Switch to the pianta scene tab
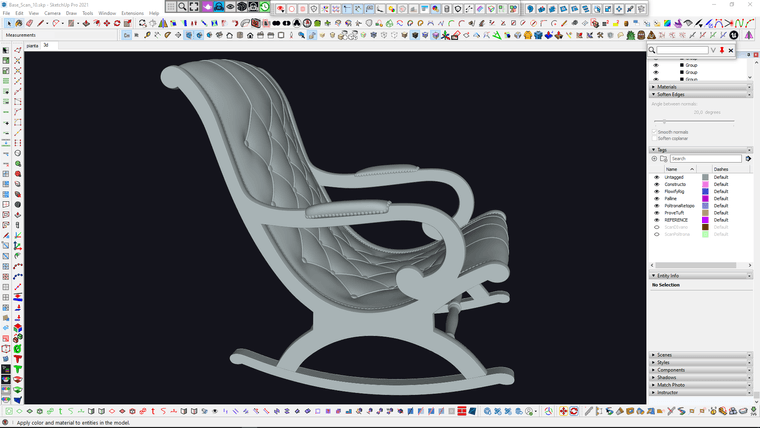The height and width of the screenshot is (428, 760). coord(33,45)
